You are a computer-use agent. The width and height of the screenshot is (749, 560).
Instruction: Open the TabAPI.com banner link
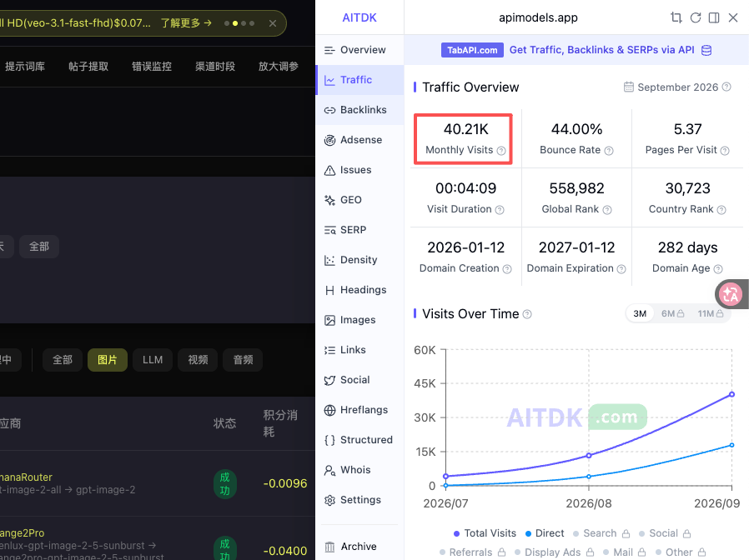(472, 50)
